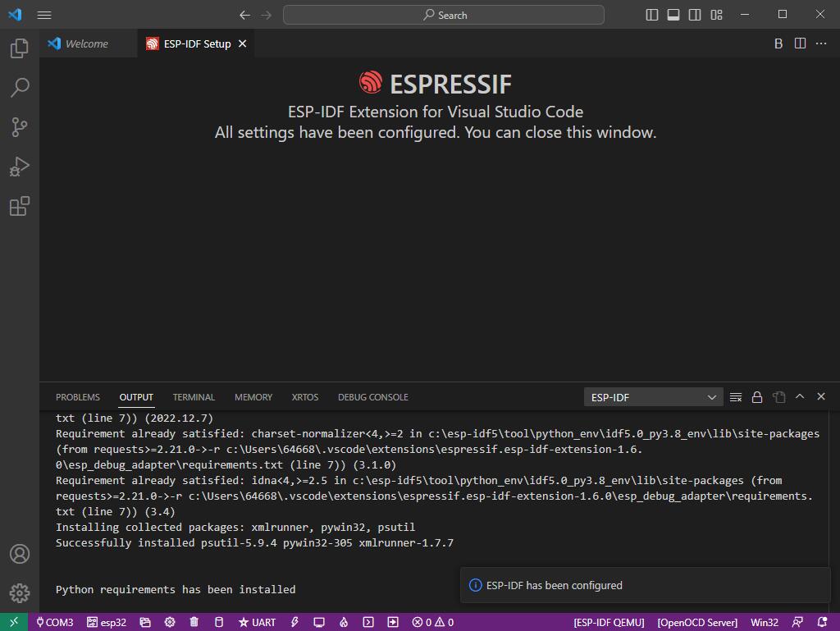Image resolution: width=840 pixels, height=631 pixels.
Task: Maximize panel size with the chevron up
Action: click(800, 397)
